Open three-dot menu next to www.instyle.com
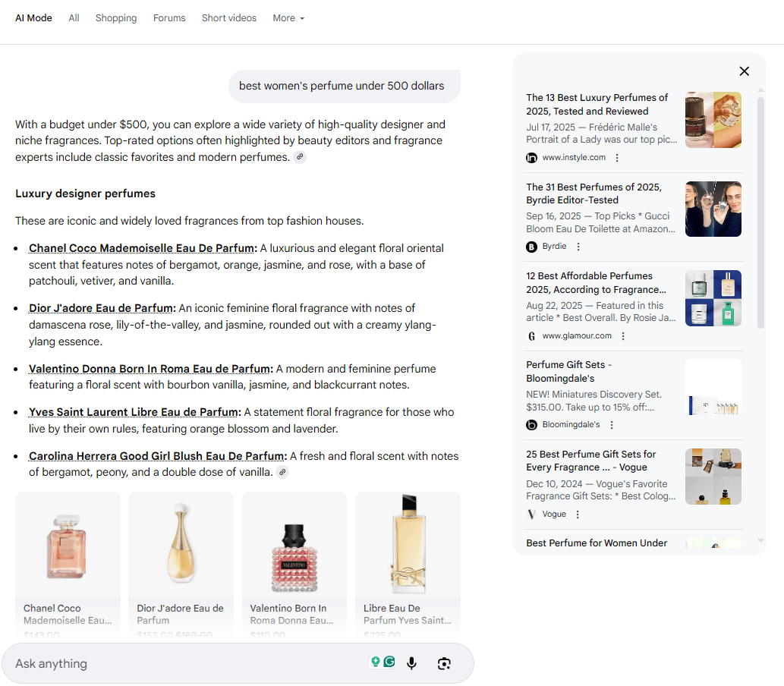The height and width of the screenshot is (686, 784). (617, 158)
